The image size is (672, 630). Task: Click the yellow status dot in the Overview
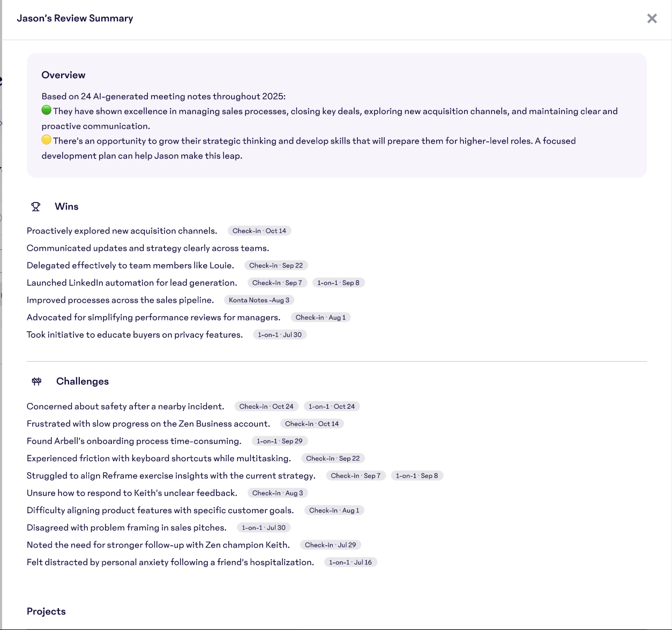click(x=47, y=139)
